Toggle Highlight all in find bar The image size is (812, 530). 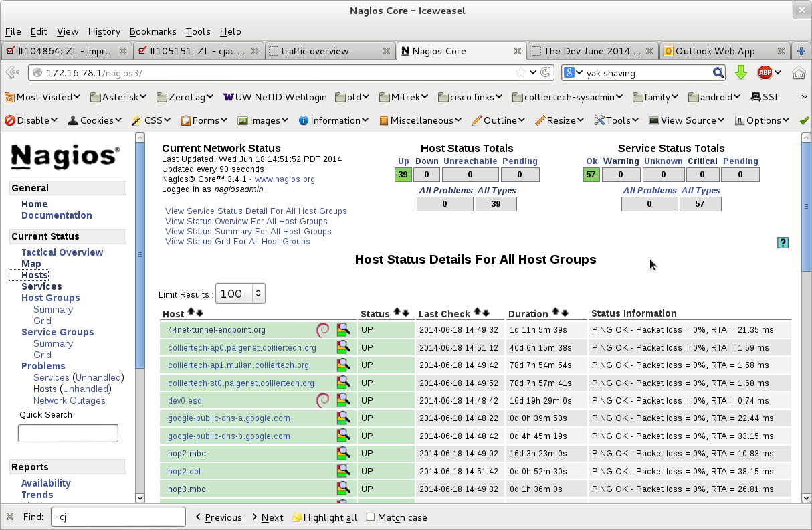point(324,517)
